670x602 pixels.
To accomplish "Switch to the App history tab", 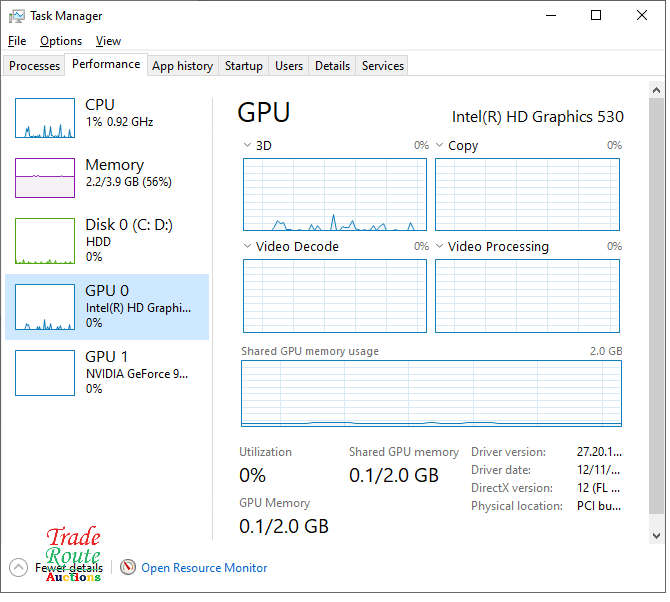I will click(x=182, y=66).
